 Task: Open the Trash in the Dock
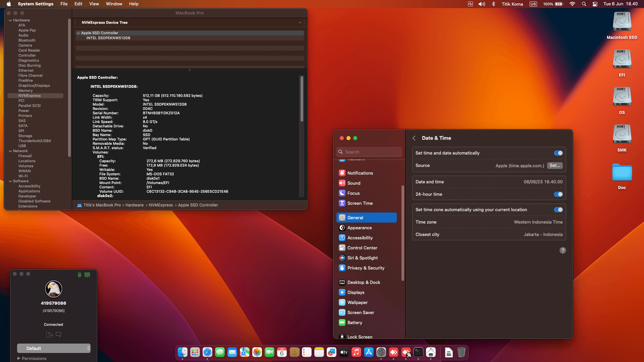(x=461, y=352)
